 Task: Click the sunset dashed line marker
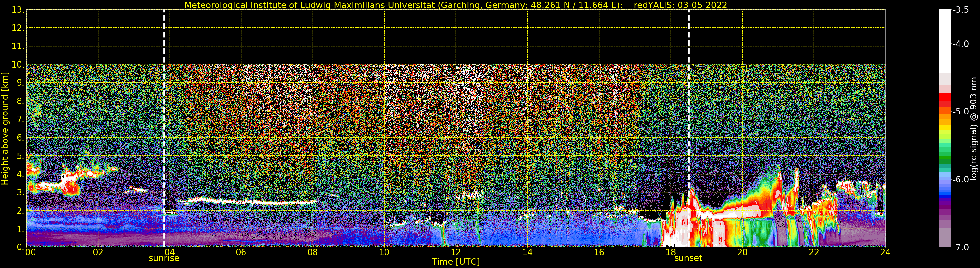(689, 128)
